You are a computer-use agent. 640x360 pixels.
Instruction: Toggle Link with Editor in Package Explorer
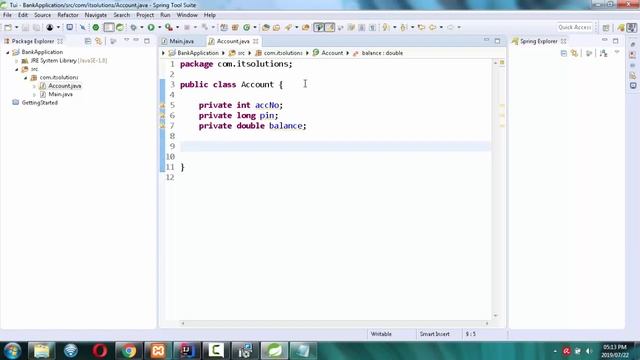pos(98,41)
